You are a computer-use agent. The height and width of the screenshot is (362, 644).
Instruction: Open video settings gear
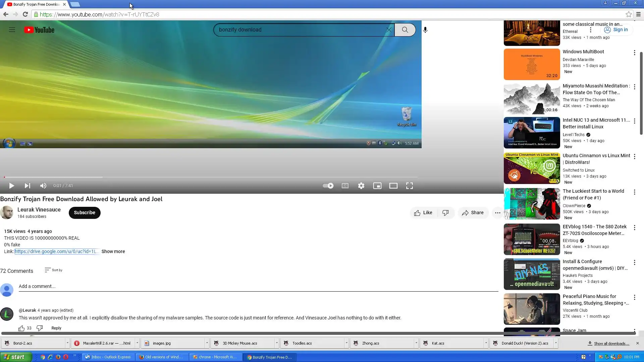click(x=361, y=186)
